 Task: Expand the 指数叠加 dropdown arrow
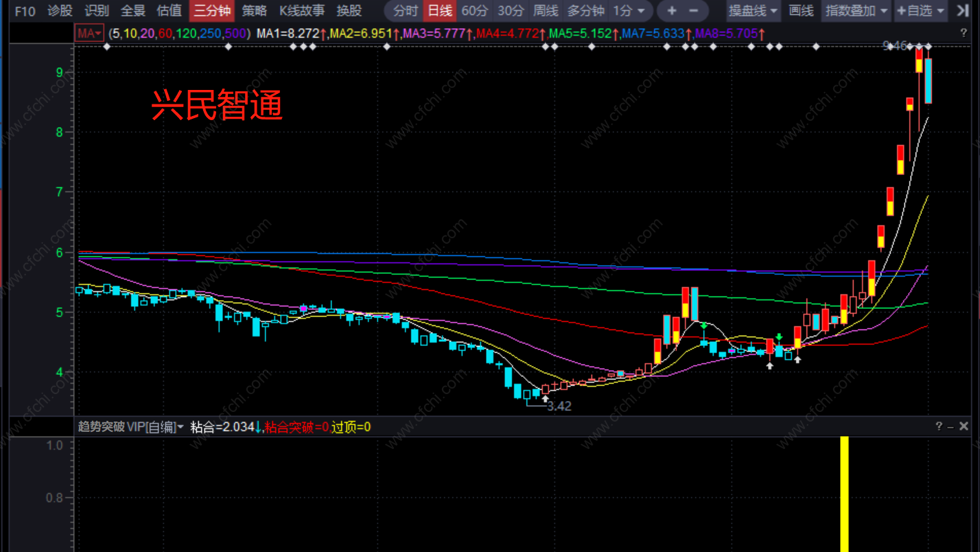point(883,11)
